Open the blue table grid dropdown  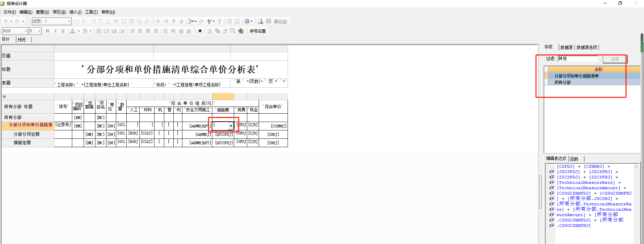tap(251, 21)
